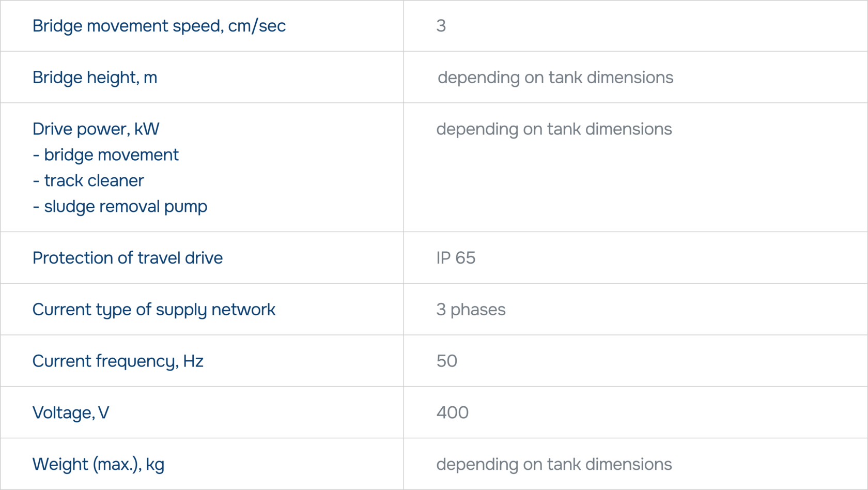Click the '- track cleaner' sub-item
Screen dimensions: 868x490
coord(88,181)
